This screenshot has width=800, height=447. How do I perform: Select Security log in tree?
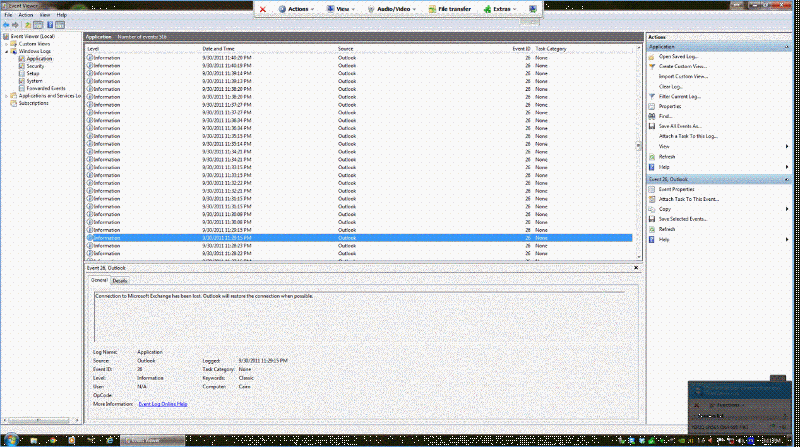(35, 66)
